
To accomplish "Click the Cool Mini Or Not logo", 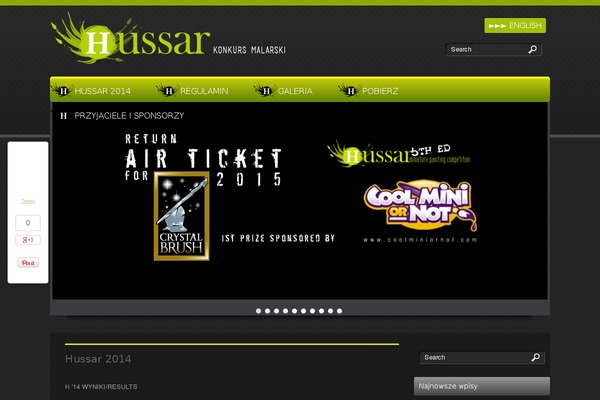I will tap(421, 206).
